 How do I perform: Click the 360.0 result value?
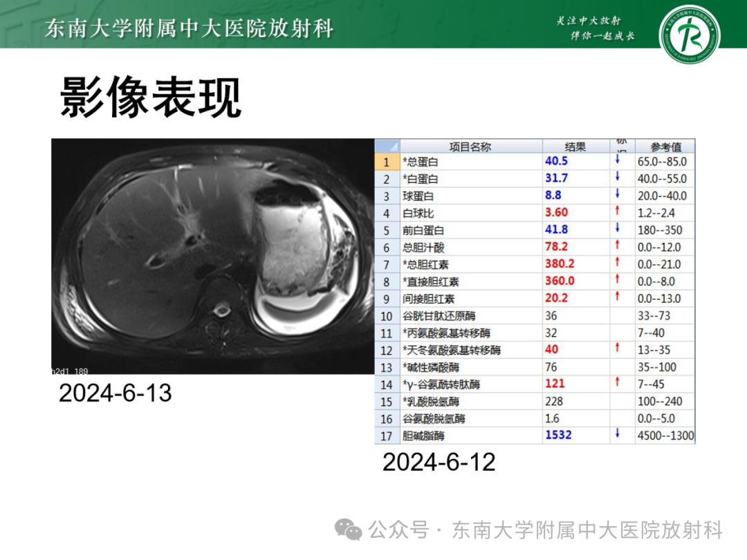[x=560, y=281]
